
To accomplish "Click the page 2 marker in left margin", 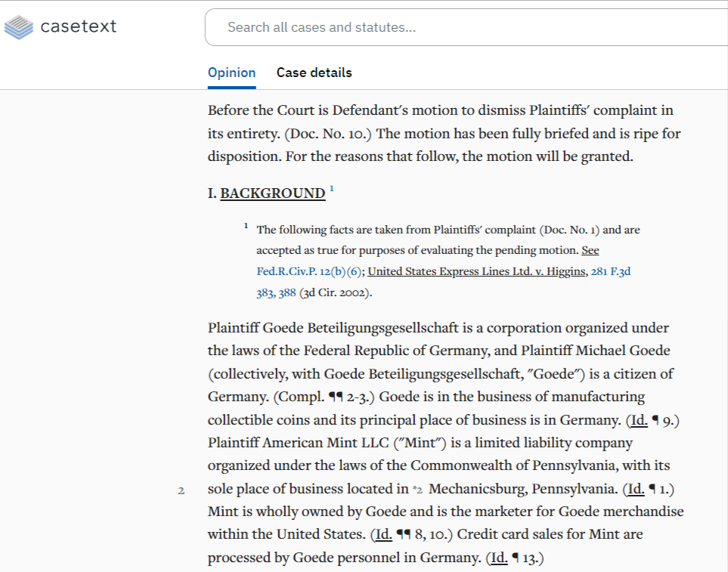I will tap(181, 491).
